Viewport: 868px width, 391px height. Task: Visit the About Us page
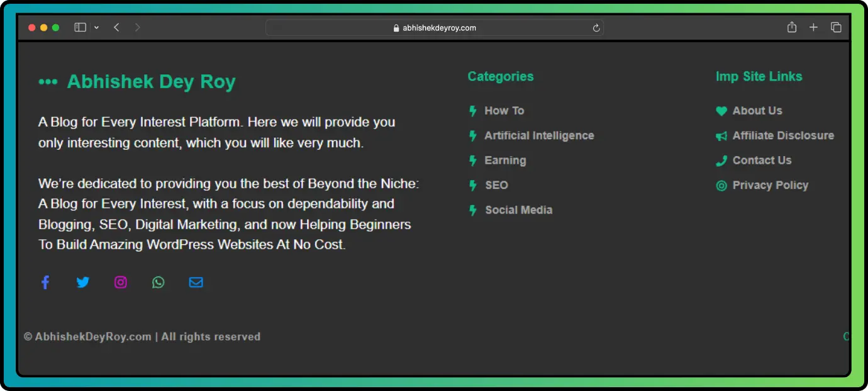coord(757,111)
